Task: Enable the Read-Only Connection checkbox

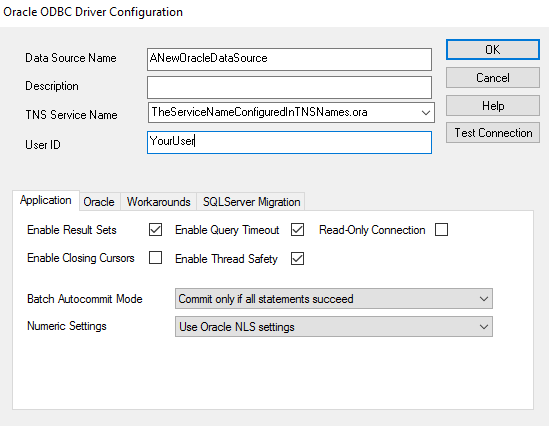Action: (441, 230)
